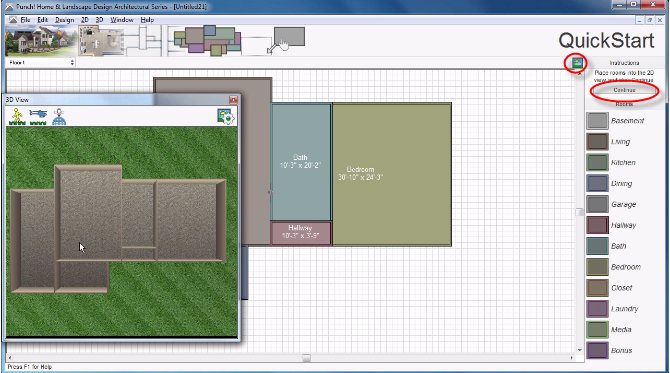
Task: Pick the Bath room swatch
Action: [x=597, y=246]
